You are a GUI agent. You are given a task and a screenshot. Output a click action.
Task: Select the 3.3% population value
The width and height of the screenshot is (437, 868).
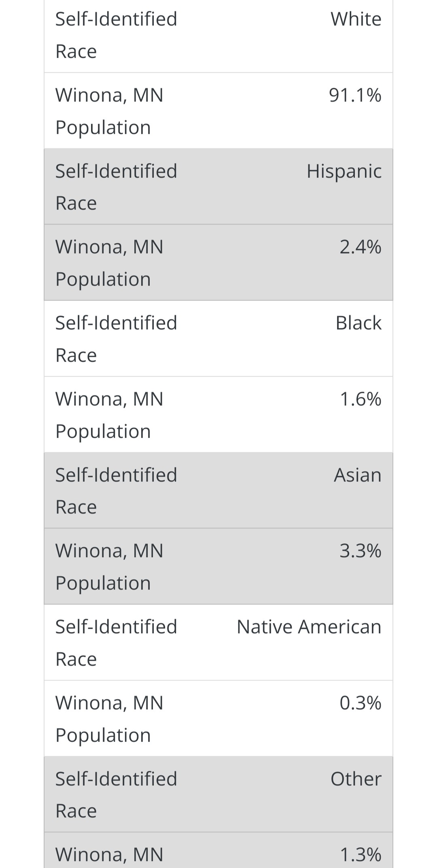coord(360,551)
